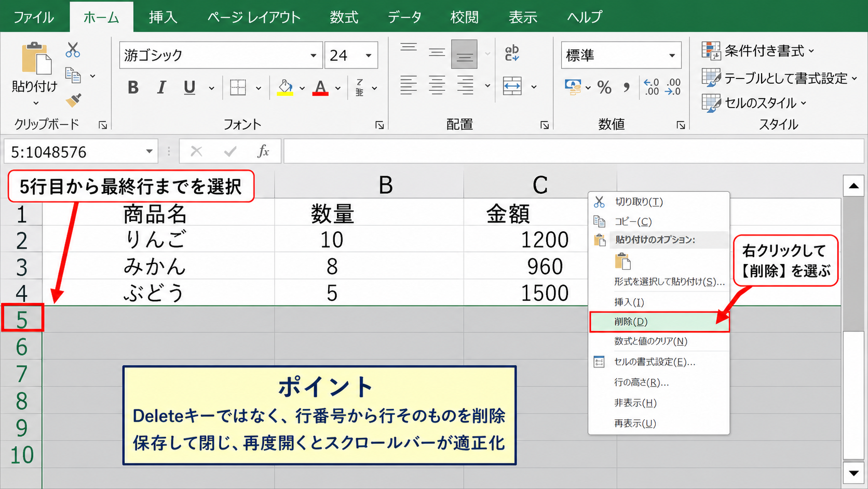Viewport: 868px width, 489px height.
Task: Apply percent style
Action: [604, 87]
